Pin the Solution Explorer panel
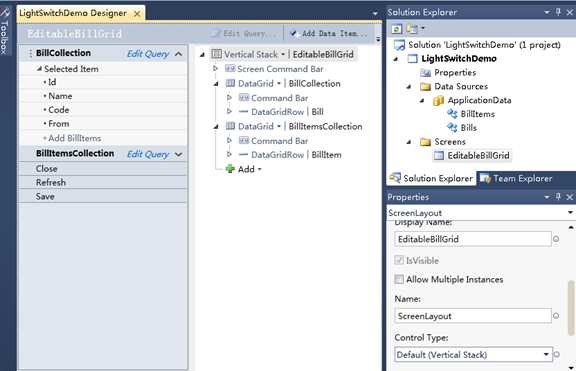Screen dimensions: 576x371 pos(558,12)
